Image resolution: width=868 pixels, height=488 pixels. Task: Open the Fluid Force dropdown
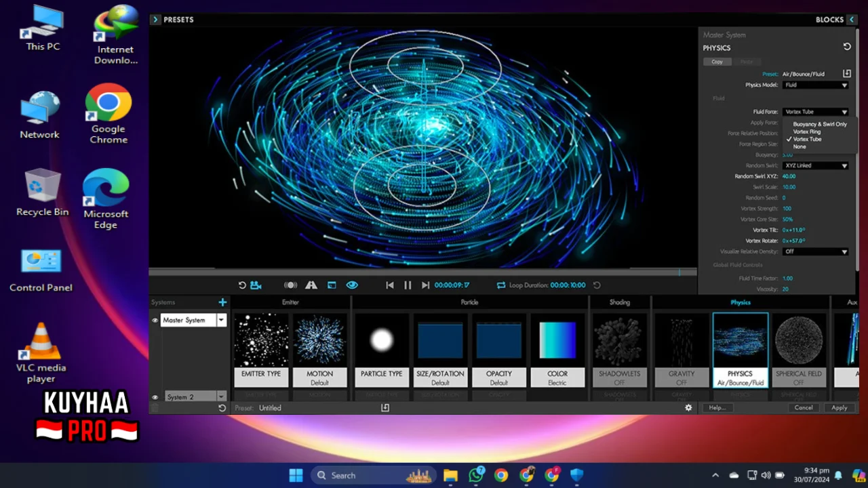pos(816,112)
